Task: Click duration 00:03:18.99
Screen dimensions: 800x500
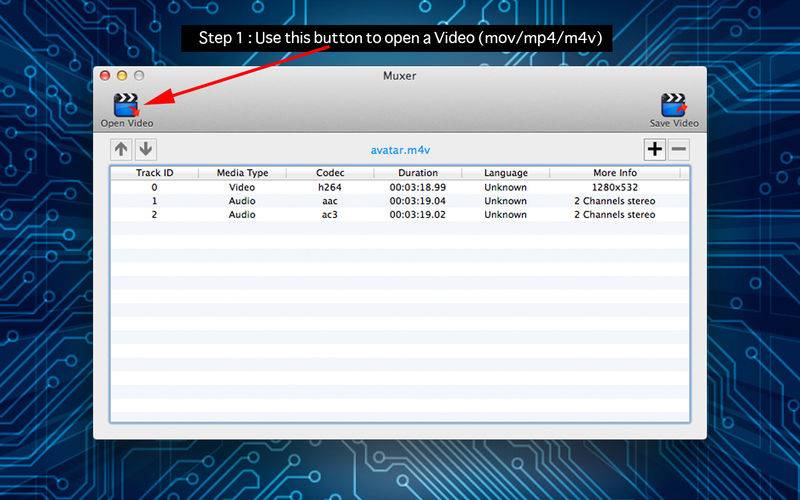Action: pos(418,187)
